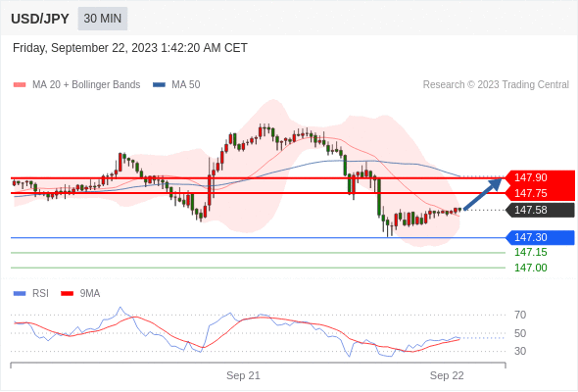
Task: Click the 147.58 current price tag
Action: coord(540,210)
